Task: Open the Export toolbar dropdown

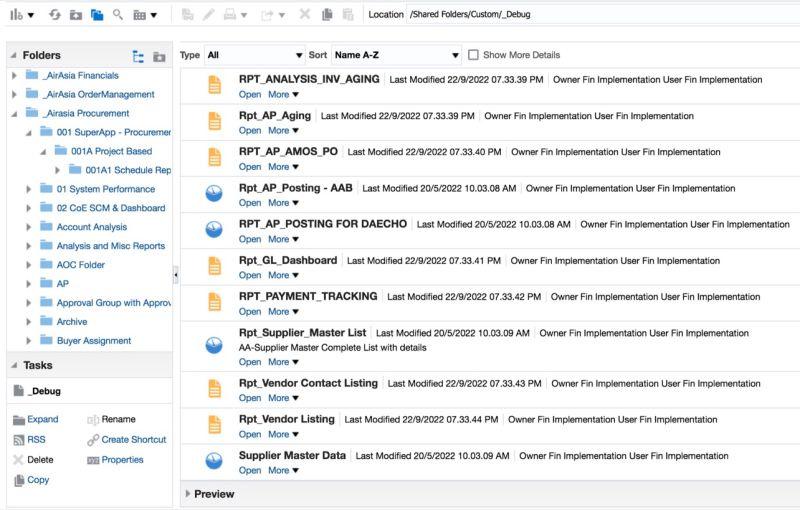Action: click(273, 15)
